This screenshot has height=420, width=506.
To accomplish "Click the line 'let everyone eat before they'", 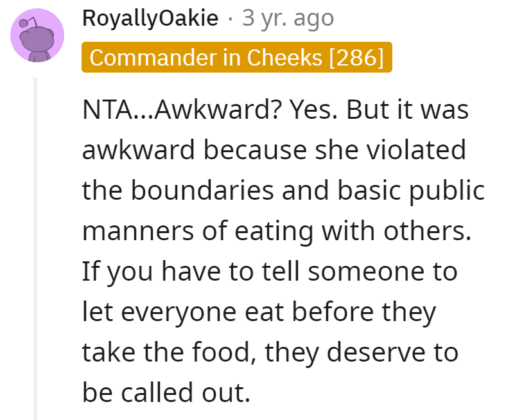I will (x=259, y=312).
